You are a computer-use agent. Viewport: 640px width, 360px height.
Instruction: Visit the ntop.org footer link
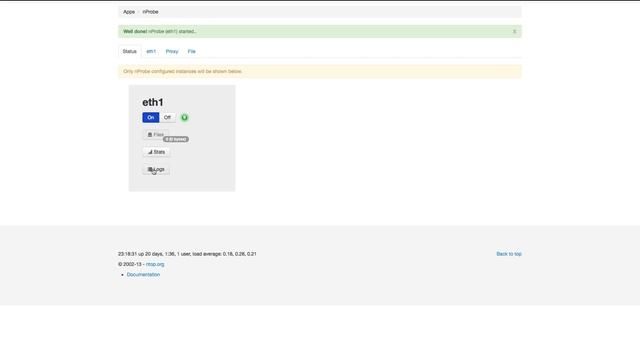tap(155, 264)
